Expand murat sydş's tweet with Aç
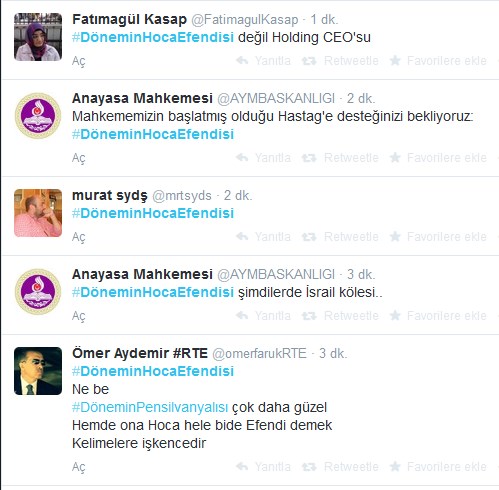The image size is (499, 490). coord(79,237)
